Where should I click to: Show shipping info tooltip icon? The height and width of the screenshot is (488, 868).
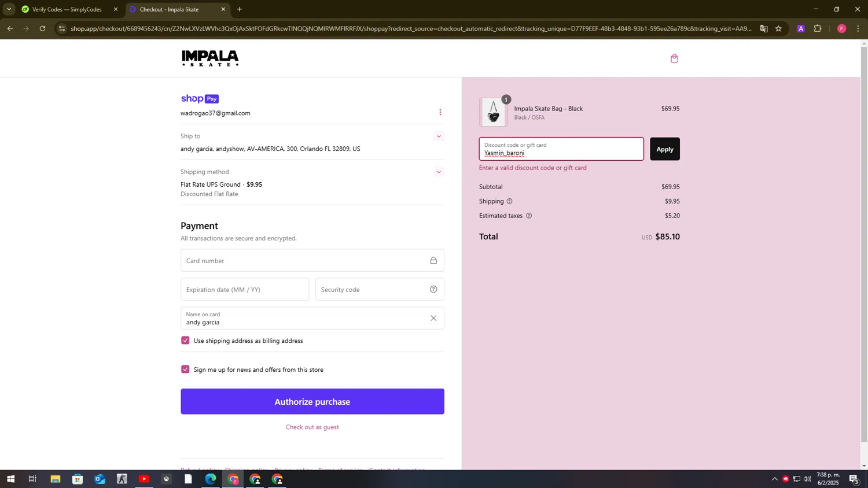pos(509,201)
